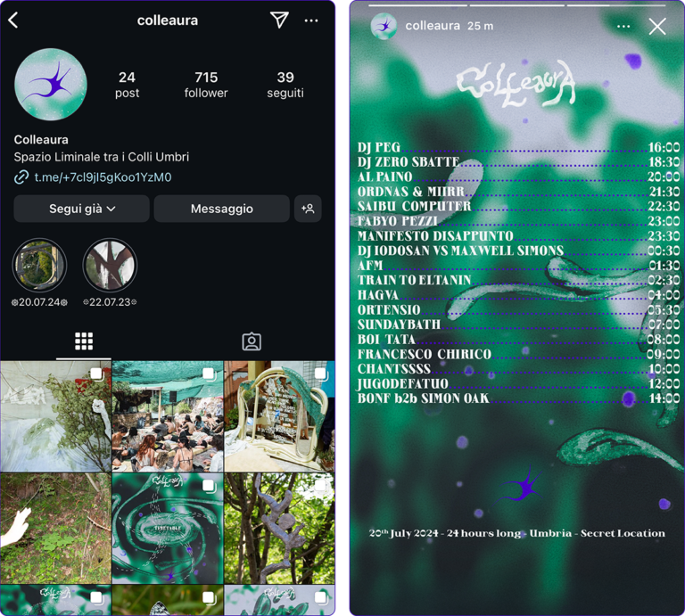Switch to the tagged photos tab

coord(252,341)
